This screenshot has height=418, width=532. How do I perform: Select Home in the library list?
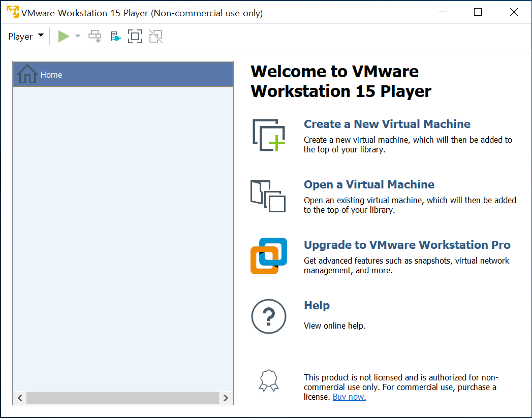(x=123, y=74)
